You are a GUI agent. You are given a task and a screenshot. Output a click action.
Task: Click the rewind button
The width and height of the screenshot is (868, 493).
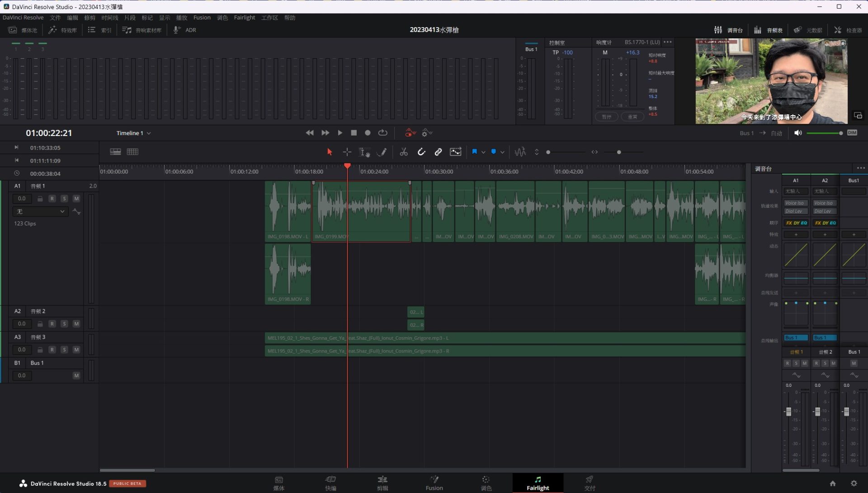[310, 133]
